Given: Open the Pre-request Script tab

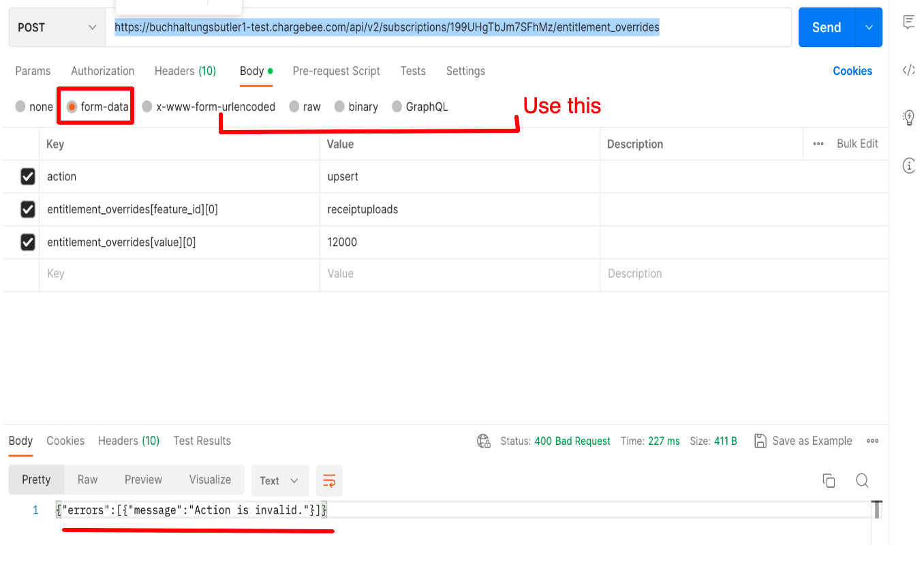Looking at the screenshot, I should click(336, 71).
